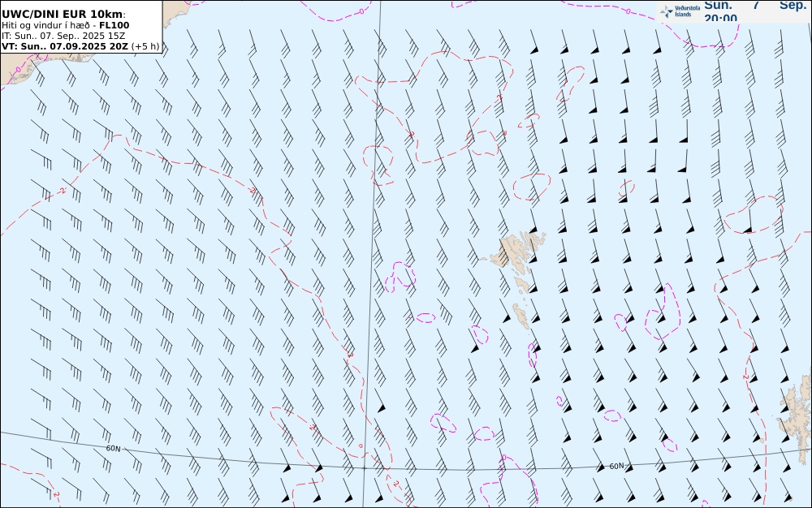Click the 'Hiti og vindur í hæð - FL100' line
The image size is (812, 508).
[65, 25]
